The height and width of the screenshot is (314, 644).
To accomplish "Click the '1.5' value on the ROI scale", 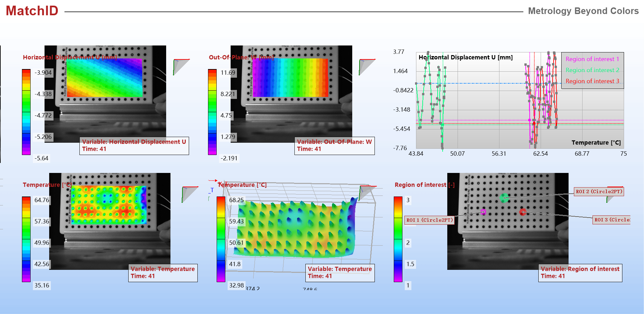I will 410,264.
